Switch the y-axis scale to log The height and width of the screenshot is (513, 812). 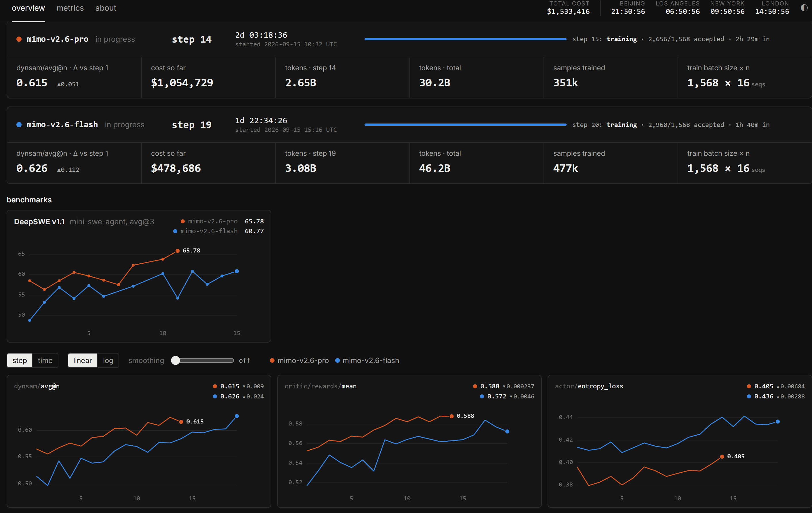[x=108, y=360]
